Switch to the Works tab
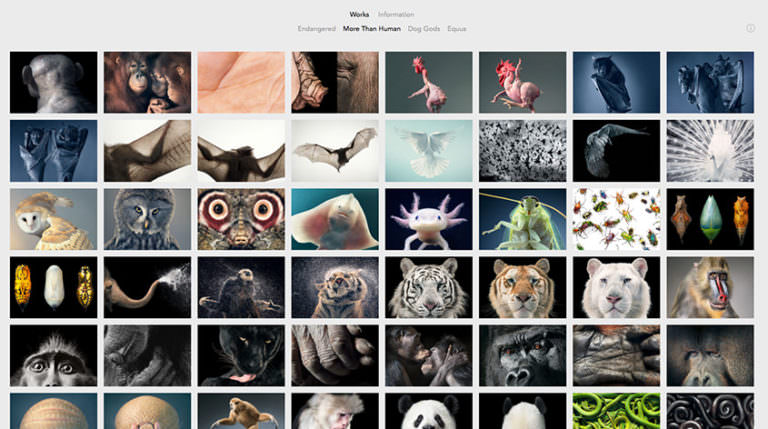This screenshot has height=429, width=768. (359, 15)
